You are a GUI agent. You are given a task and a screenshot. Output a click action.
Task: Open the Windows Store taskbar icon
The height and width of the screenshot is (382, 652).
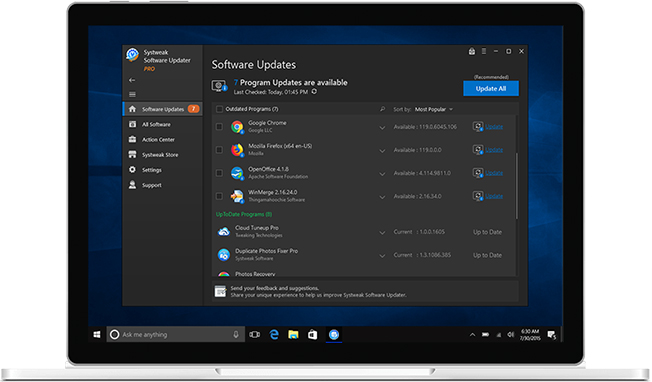(x=313, y=335)
